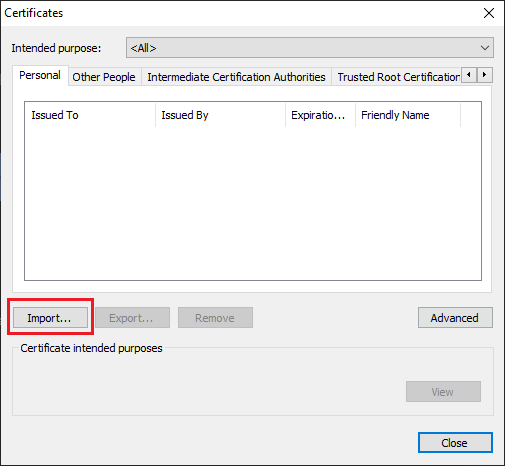Click the greyed-out Remove button
The image size is (505, 466).
[215, 318]
